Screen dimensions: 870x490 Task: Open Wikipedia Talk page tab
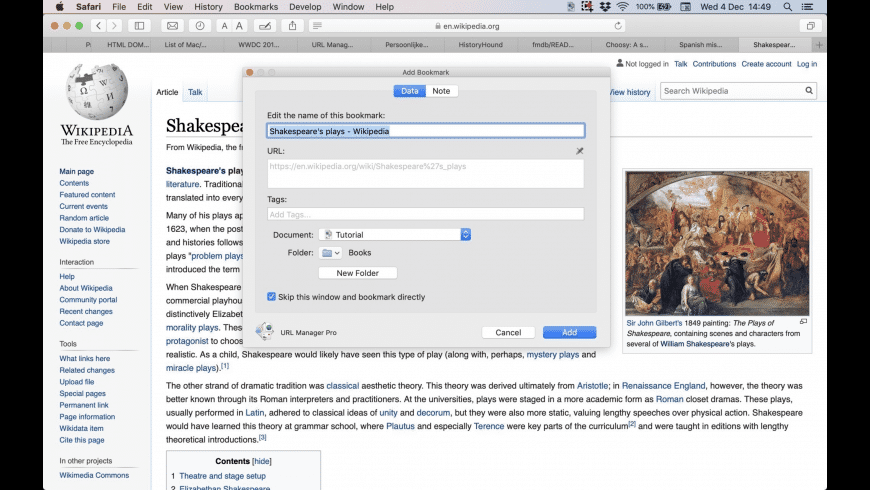point(195,92)
